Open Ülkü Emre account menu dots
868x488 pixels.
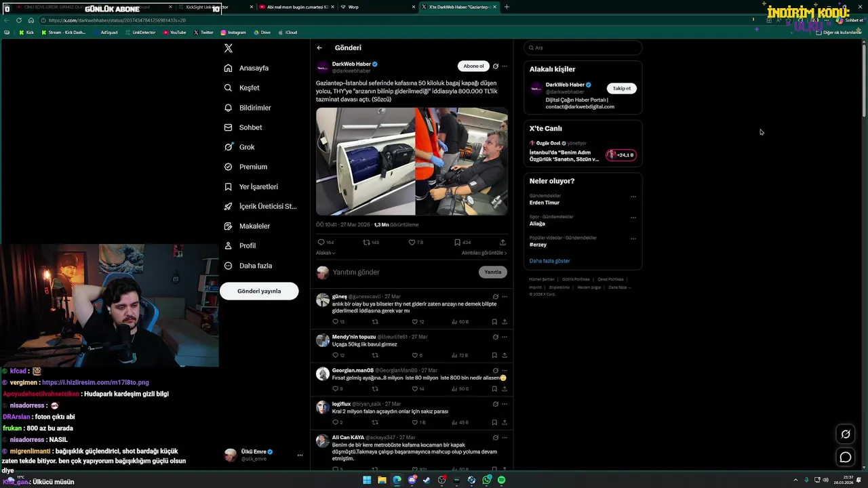[300, 455]
